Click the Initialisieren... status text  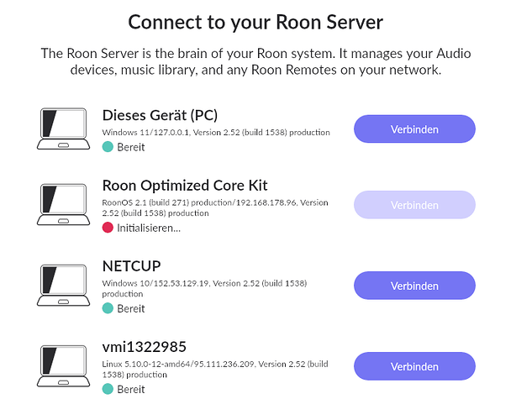149,228
